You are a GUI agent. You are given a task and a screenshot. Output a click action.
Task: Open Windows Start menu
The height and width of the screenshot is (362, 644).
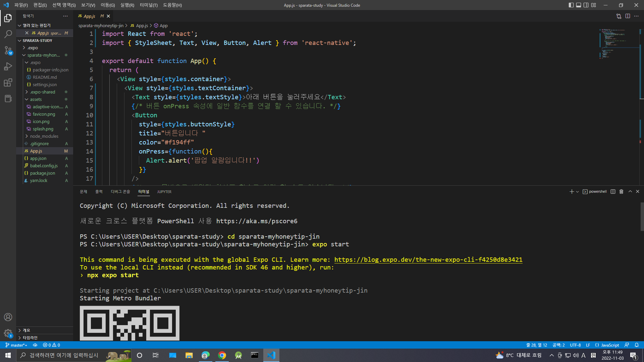pyautogui.click(x=8, y=355)
